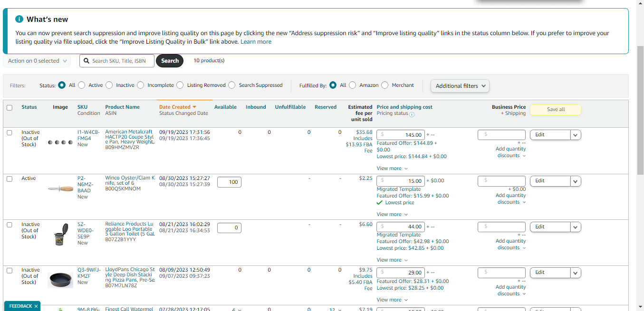Click Edit button for American Metalcraft row

pyautogui.click(x=550, y=135)
